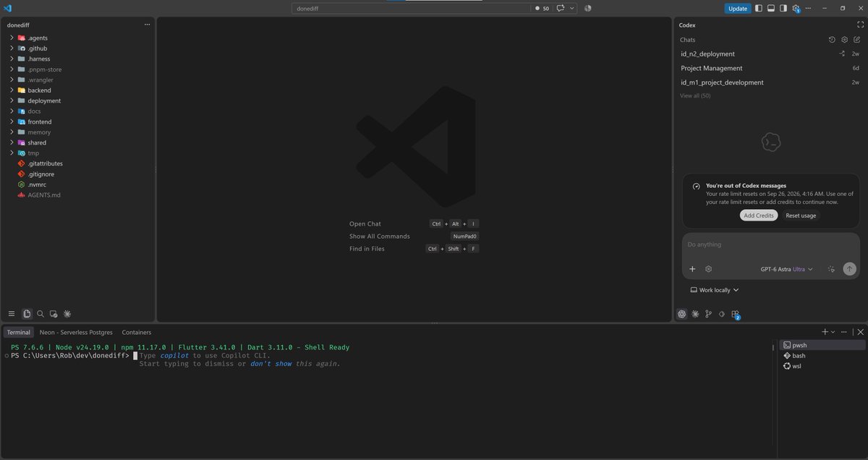Viewport: 868px width, 460px height.
Task: Toggle bottom panel layout icon
Action: click(x=771, y=8)
